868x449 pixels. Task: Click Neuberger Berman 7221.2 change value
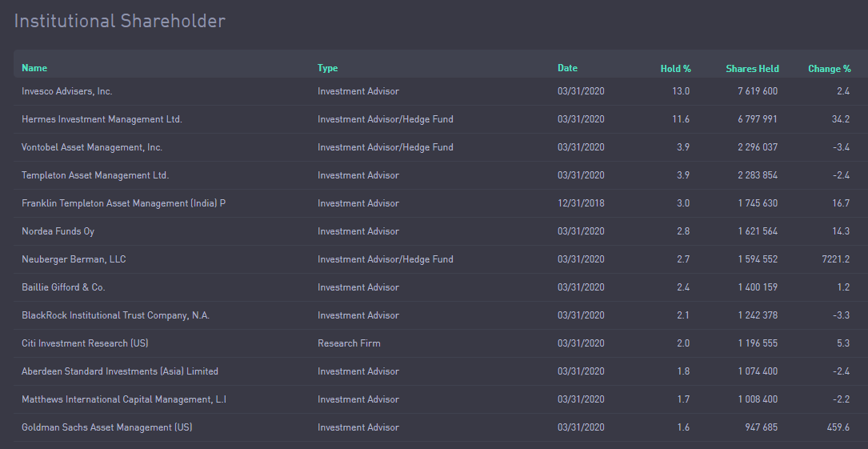pyautogui.click(x=836, y=259)
